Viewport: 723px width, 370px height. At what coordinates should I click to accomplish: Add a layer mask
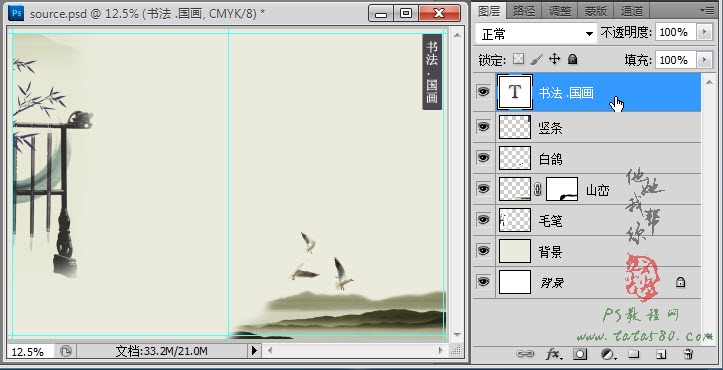click(x=580, y=354)
